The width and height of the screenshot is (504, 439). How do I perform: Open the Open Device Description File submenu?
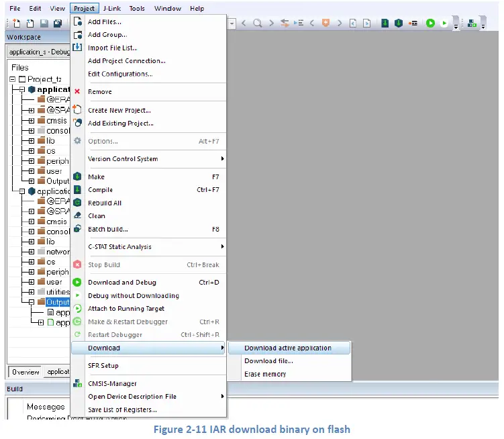click(x=155, y=397)
